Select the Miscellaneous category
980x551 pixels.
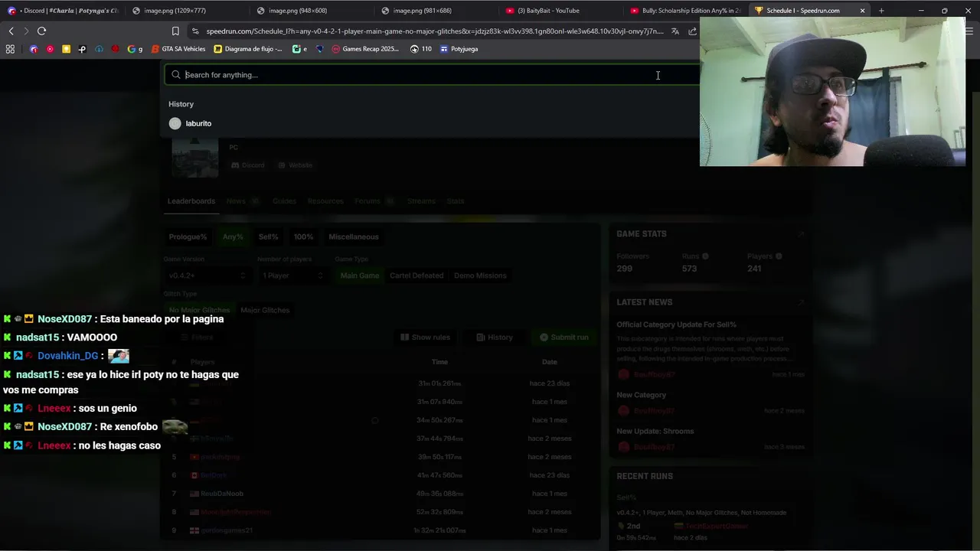pos(354,236)
